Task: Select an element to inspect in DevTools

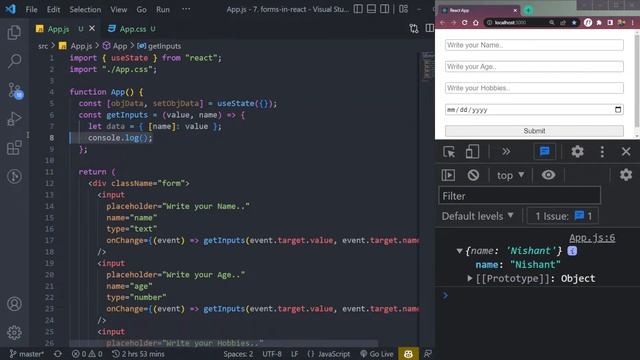Action: point(449,152)
